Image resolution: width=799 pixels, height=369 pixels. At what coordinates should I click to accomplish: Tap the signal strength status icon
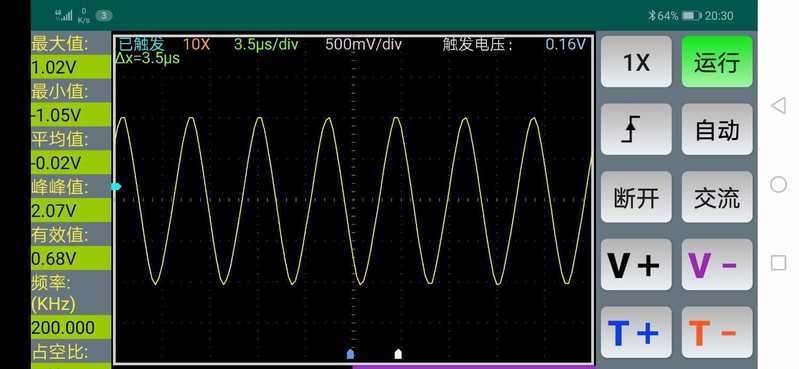[64, 15]
